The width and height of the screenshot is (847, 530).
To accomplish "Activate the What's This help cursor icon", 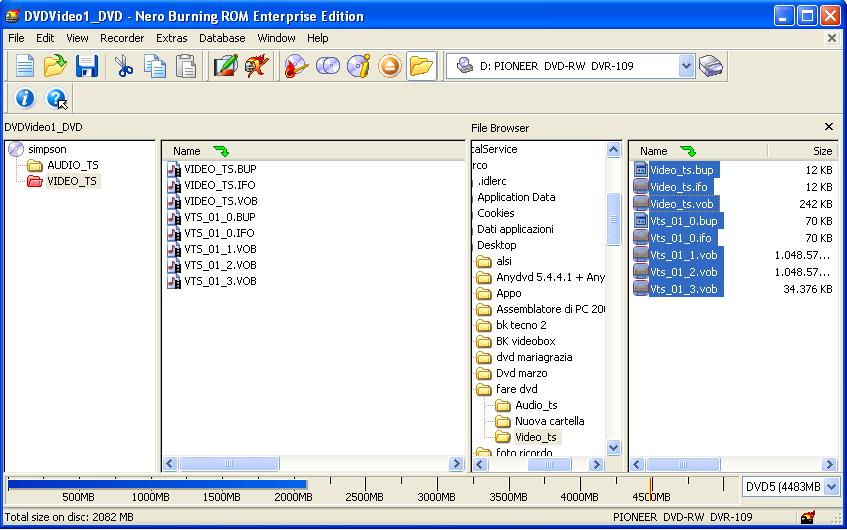I will [x=56, y=98].
